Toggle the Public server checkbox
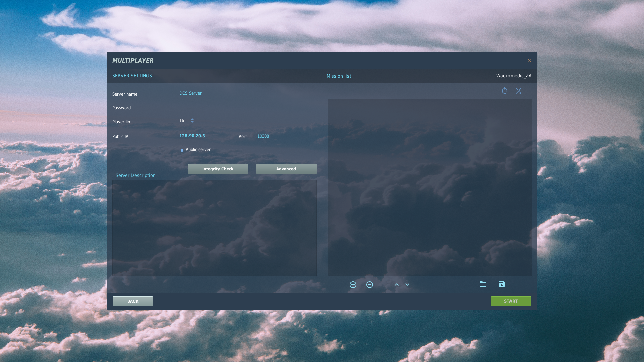 pyautogui.click(x=182, y=150)
